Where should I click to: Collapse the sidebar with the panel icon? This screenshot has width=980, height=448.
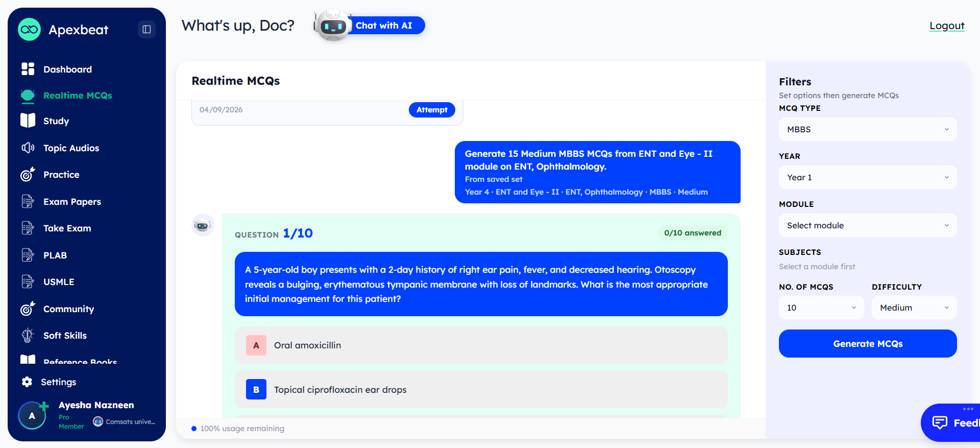point(146,30)
